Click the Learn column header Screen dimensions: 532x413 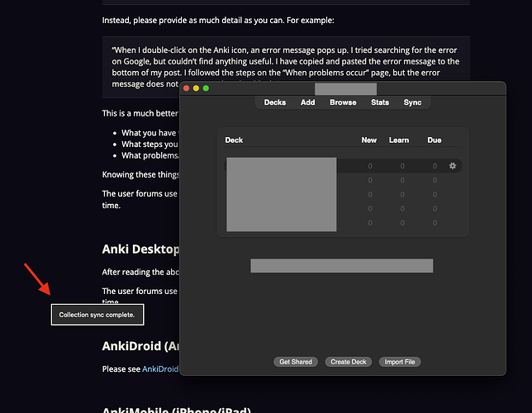[x=399, y=140]
